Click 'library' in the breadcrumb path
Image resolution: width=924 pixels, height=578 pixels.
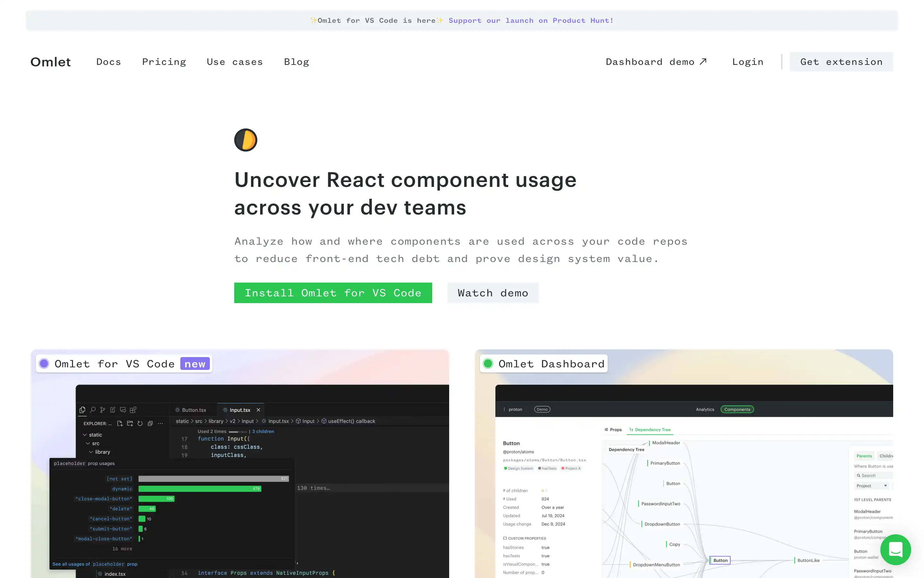[x=216, y=421]
